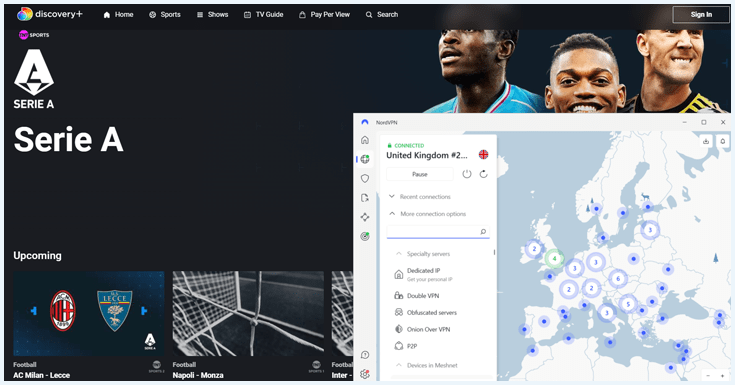Click the United Kingdom #2... server name
735x385 pixels.
coord(427,155)
